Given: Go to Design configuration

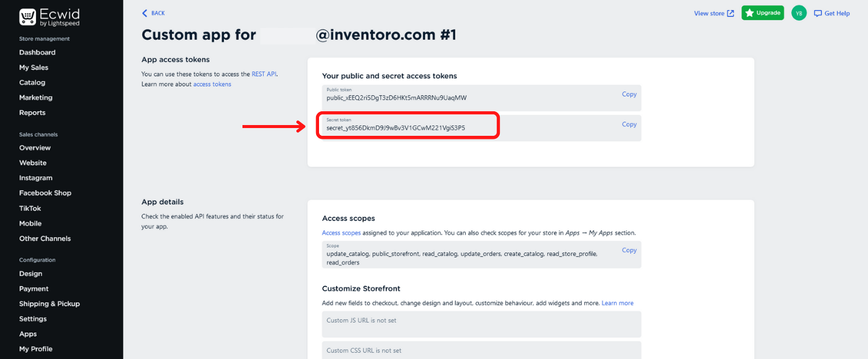Looking at the screenshot, I should (31, 273).
